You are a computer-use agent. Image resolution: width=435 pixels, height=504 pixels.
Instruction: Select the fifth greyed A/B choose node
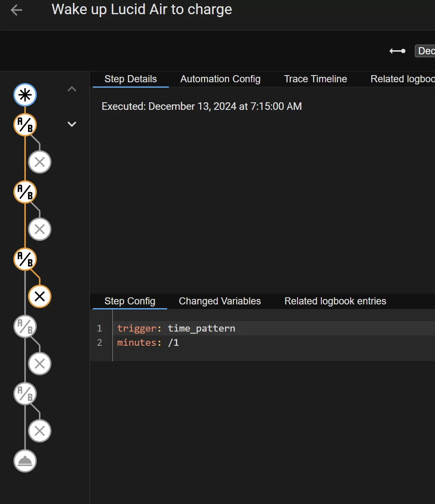tap(25, 394)
